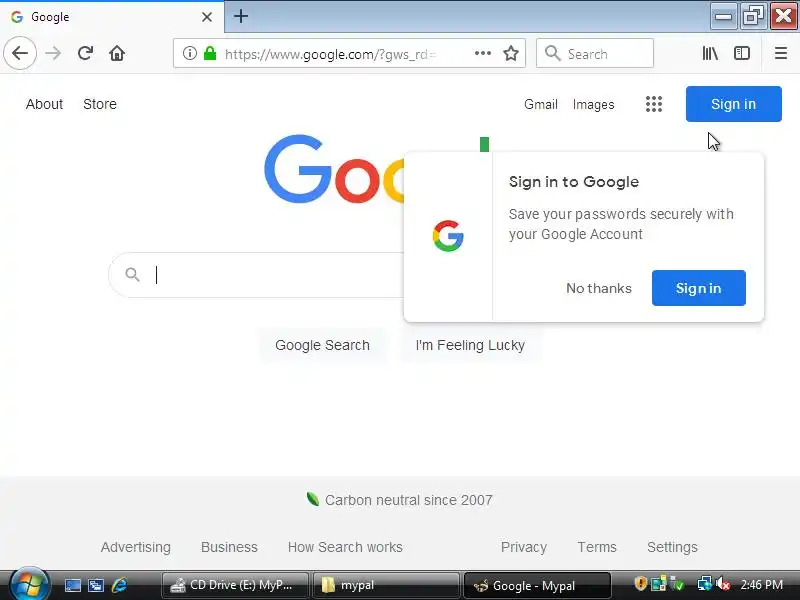The image size is (800, 600).
Task: Click the Show Desktop quick launch icon
Action: coord(72,585)
